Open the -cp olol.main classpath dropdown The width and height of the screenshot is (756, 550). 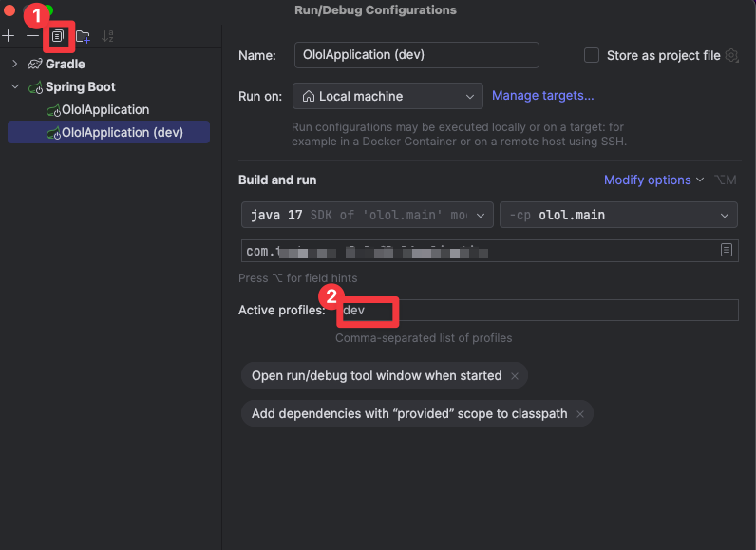(618, 215)
